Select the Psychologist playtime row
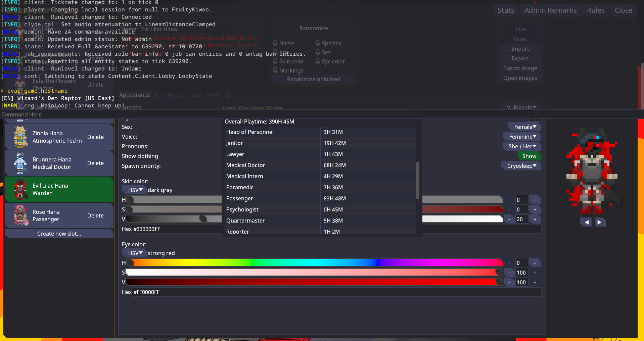The height and width of the screenshot is (341, 644). [320, 209]
